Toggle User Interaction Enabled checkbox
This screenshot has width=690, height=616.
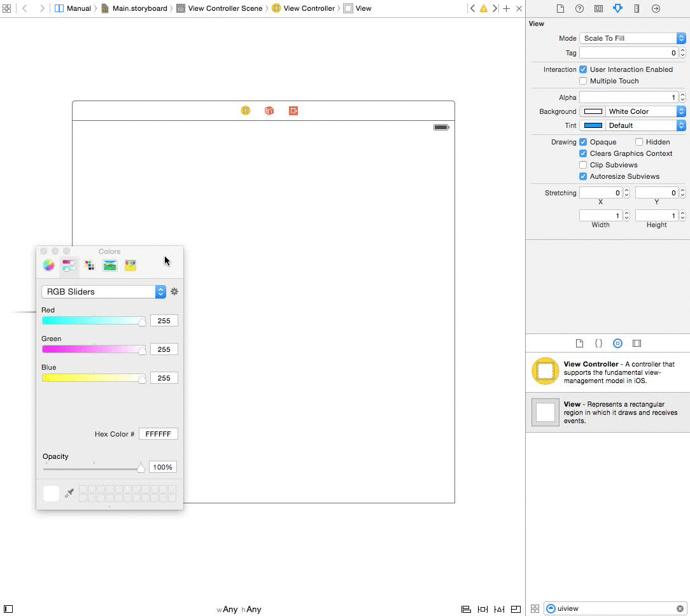coord(583,69)
